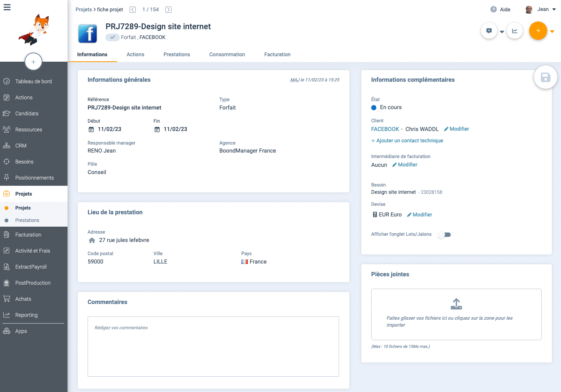561x392 pixels.
Task: Click Modifier next to EUR Euro
Action: (420, 215)
